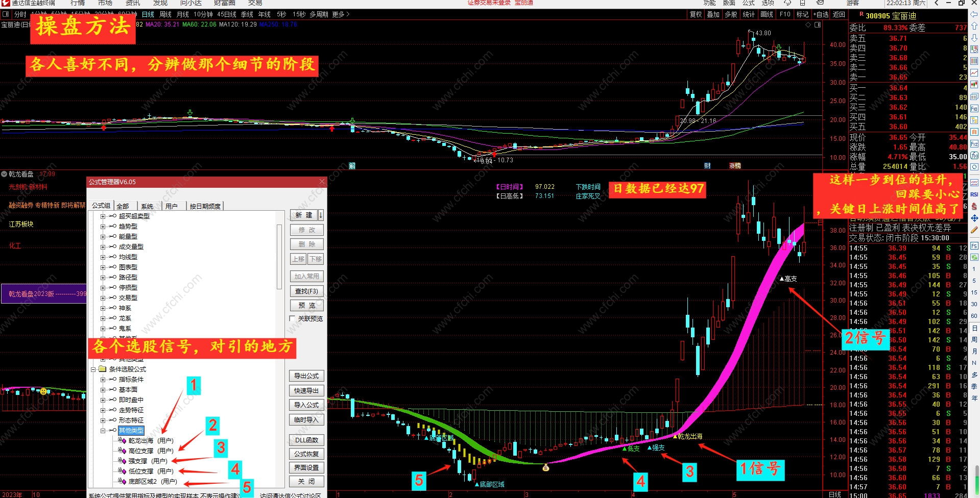Expand the 成交量型 tree node
Viewport: 980px width, 498px height.
(103, 247)
